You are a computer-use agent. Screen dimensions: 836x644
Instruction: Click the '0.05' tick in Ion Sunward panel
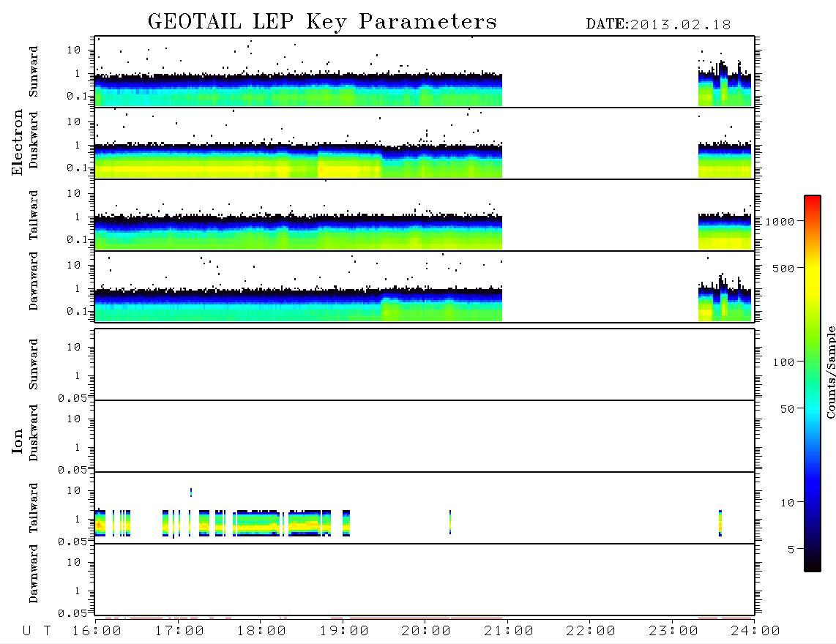(72, 398)
